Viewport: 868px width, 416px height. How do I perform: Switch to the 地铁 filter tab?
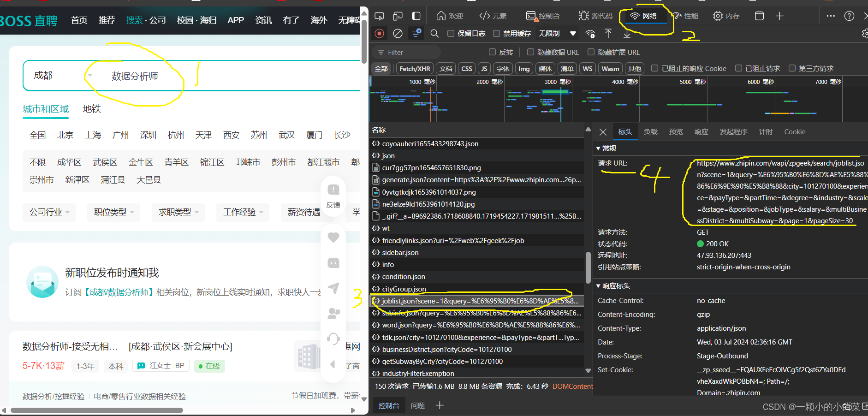(91, 109)
